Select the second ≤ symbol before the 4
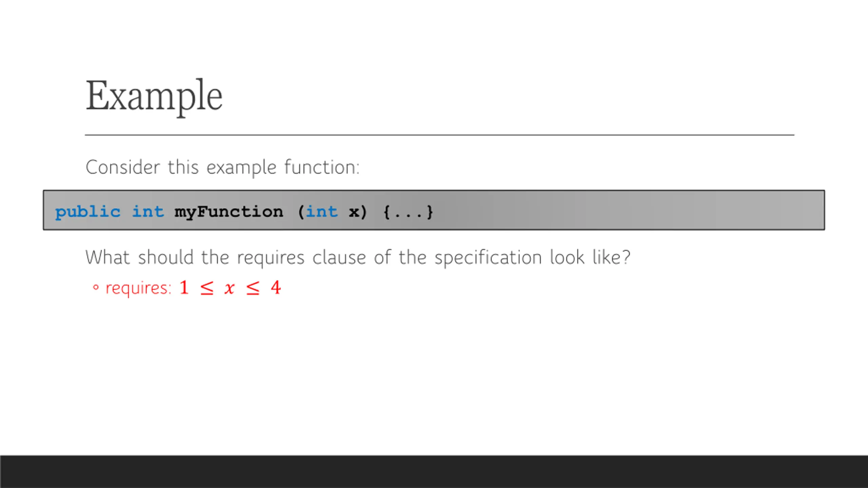868x488 pixels. [x=253, y=288]
